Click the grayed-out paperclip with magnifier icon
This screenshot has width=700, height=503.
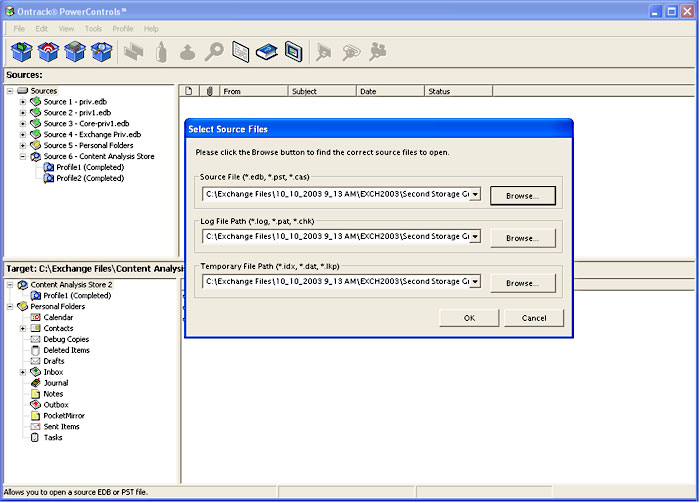351,52
